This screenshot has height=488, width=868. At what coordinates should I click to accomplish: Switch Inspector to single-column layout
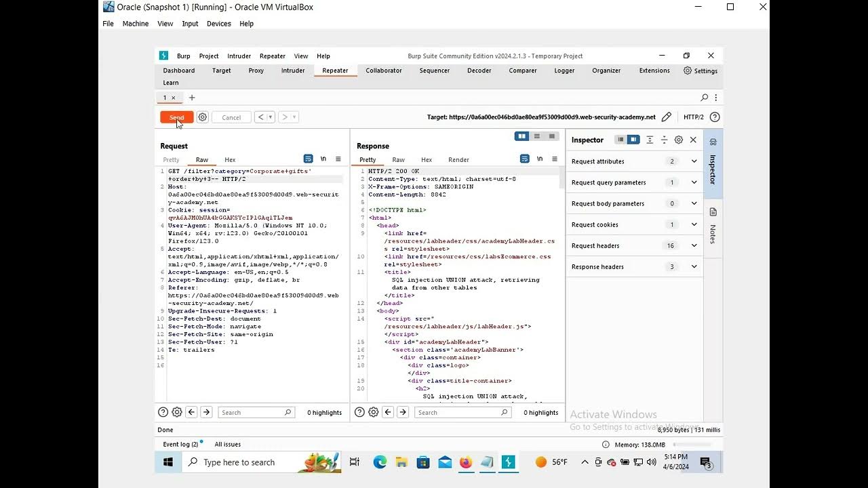pyautogui.click(x=620, y=140)
